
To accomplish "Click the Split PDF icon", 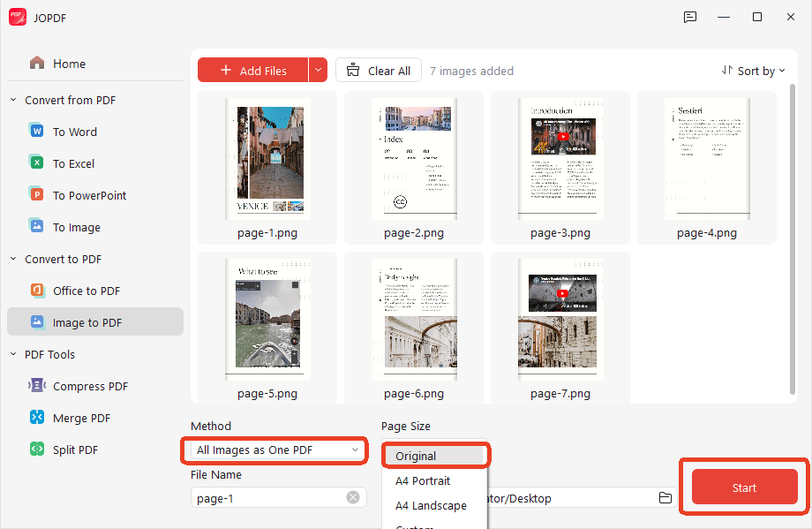I will pyautogui.click(x=37, y=449).
